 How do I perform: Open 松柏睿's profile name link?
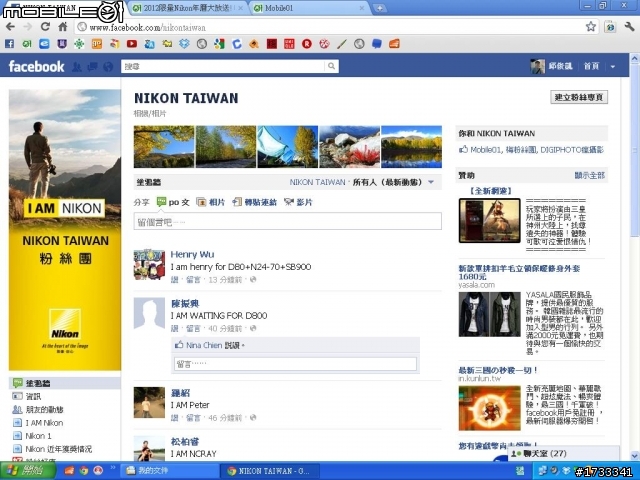pyautogui.click(x=185, y=442)
